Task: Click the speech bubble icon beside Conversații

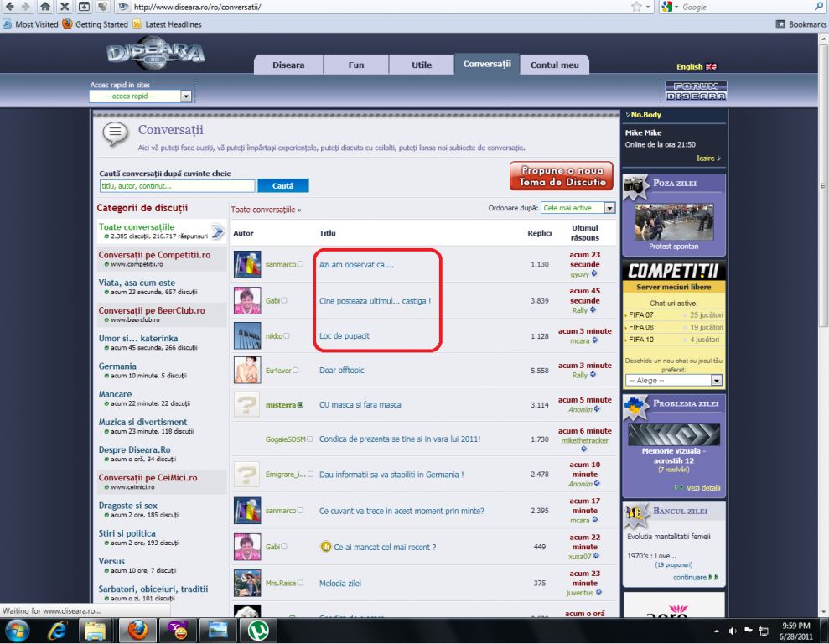Action: point(116,134)
